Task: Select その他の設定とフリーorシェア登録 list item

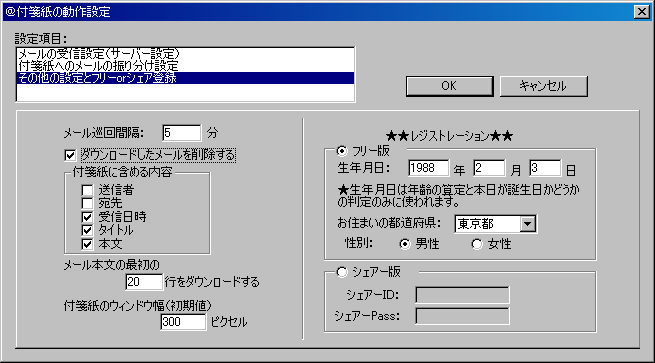Action: tap(185, 78)
